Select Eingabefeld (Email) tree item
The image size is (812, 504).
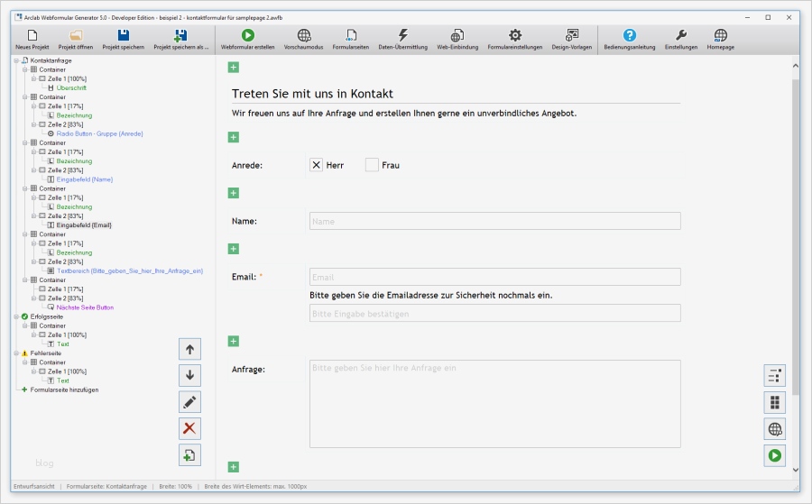pyautogui.click(x=84, y=225)
